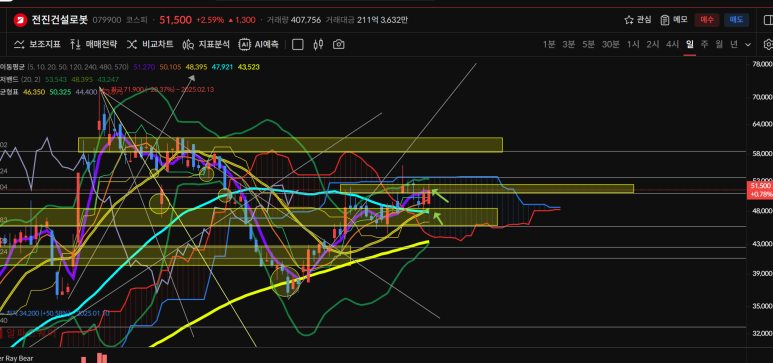Click the 최고 71,900 high price label

point(161,90)
